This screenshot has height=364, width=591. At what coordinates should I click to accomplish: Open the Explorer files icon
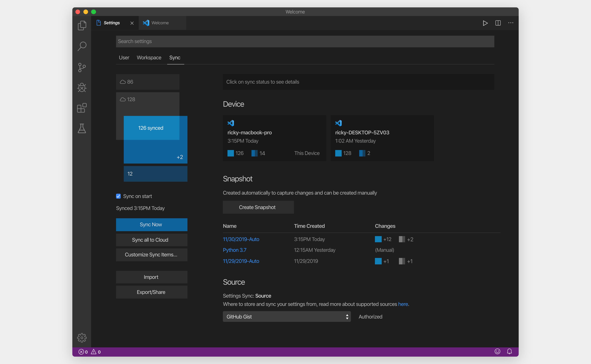click(x=82, y=25)
